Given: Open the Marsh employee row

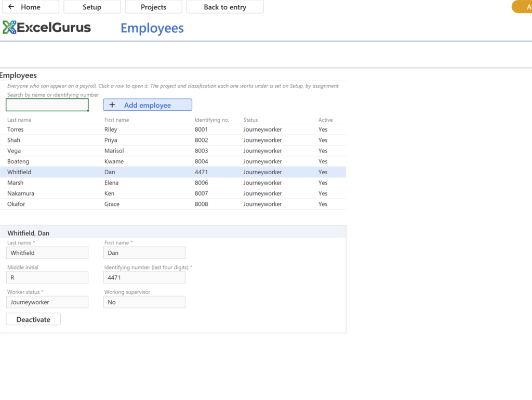Looking at the screenshot, I should click(173, 183).
